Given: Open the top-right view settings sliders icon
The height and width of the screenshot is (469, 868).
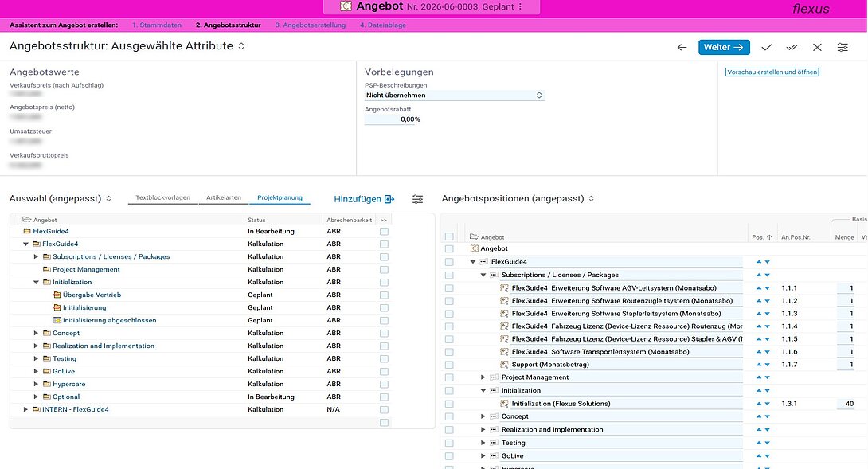Looking at the screenshot, I should tap(843, 48).
